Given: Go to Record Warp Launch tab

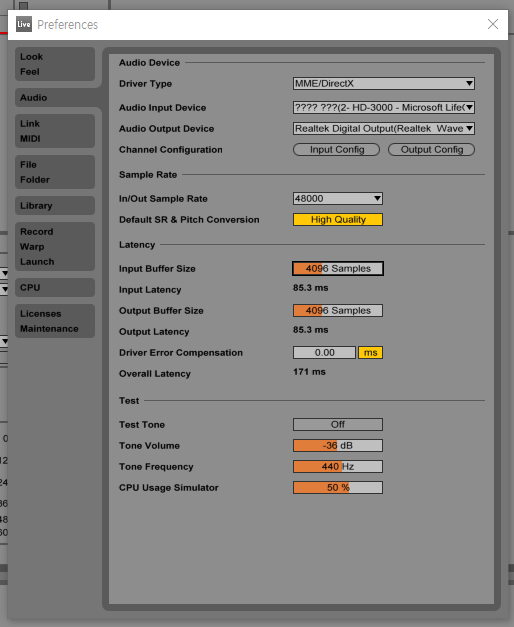Looking at the screenshot, I should 55,246.
